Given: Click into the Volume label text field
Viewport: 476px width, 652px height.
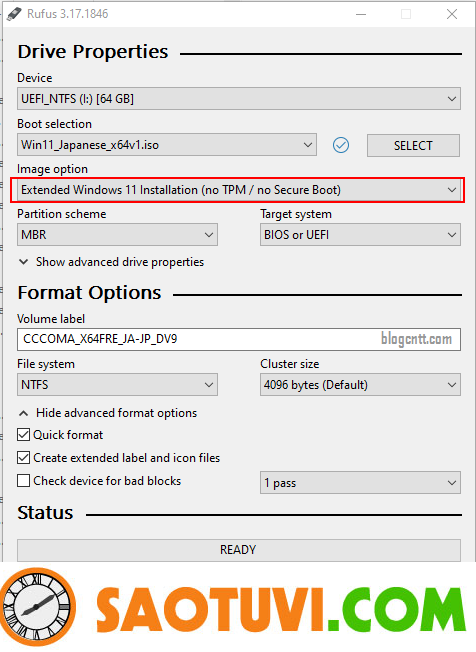Looking at the screenshot, I should [239, 339].
